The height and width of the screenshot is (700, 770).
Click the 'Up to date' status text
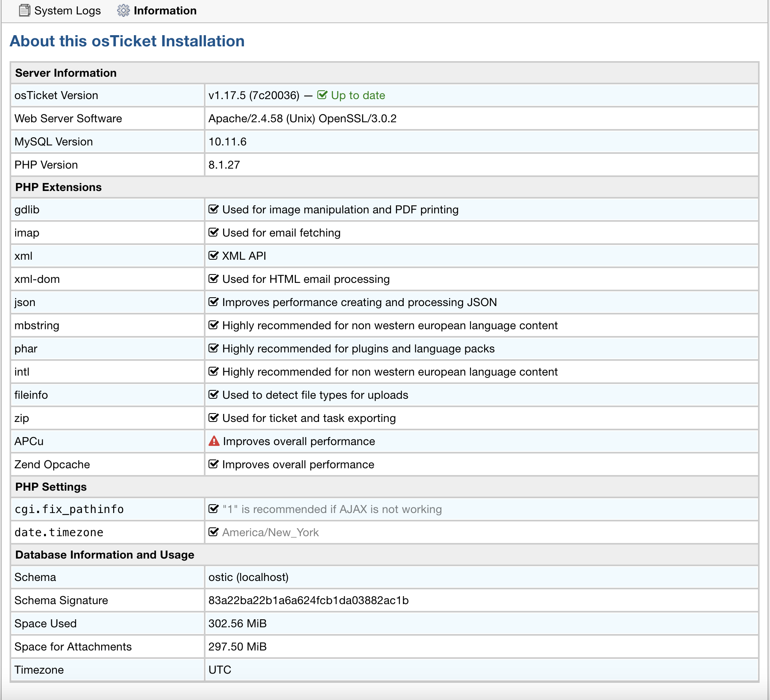(x=358, y=95)
